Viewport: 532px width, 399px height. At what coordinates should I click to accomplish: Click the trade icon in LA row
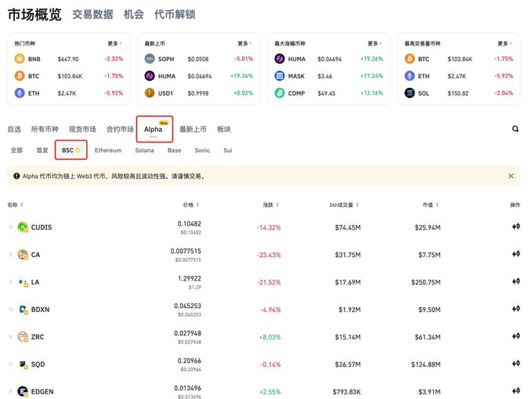point(515,281)
